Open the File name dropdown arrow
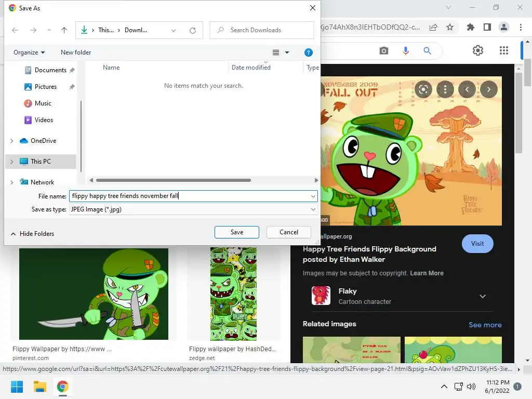The height and width of the screenshot is (399, 532). pyautogui.click(x=313, y=196)
